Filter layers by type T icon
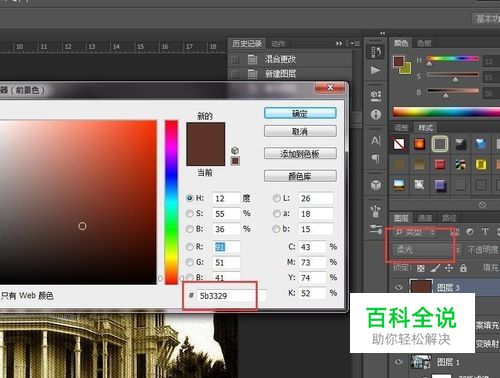 pyautogui.click(x=485, y=232)
